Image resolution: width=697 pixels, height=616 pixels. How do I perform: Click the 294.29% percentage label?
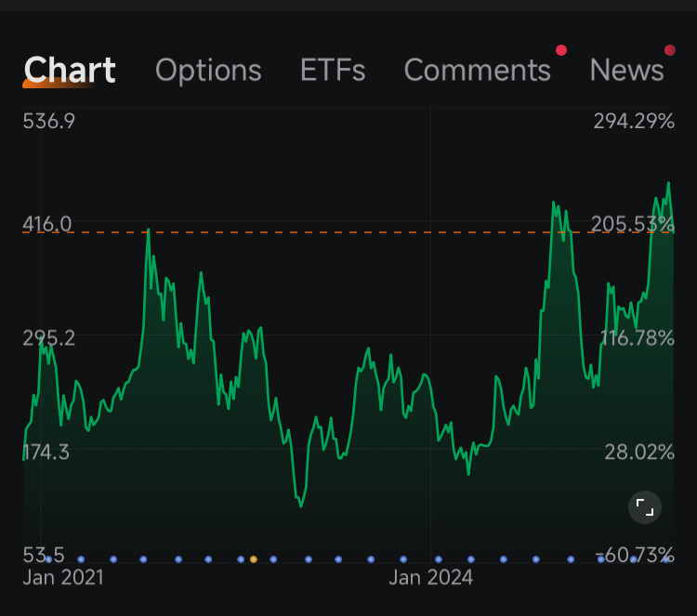pos(634,121)
